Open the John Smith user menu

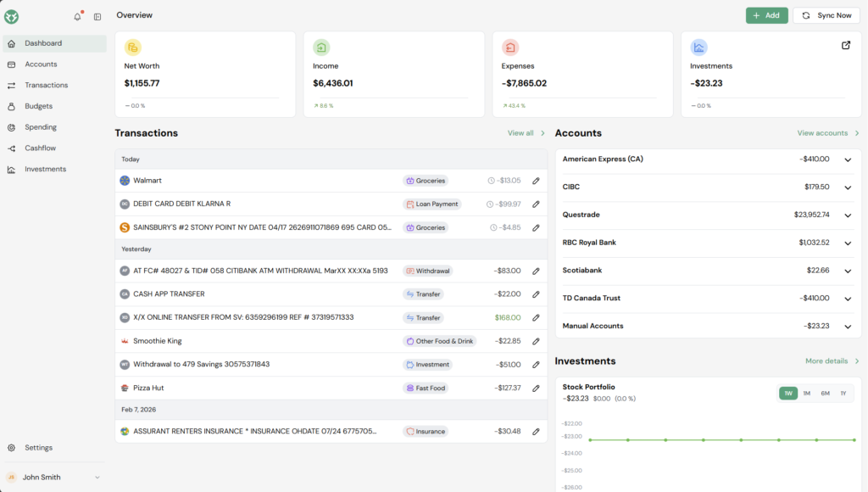pyautogui.click(x=53, y=477)
